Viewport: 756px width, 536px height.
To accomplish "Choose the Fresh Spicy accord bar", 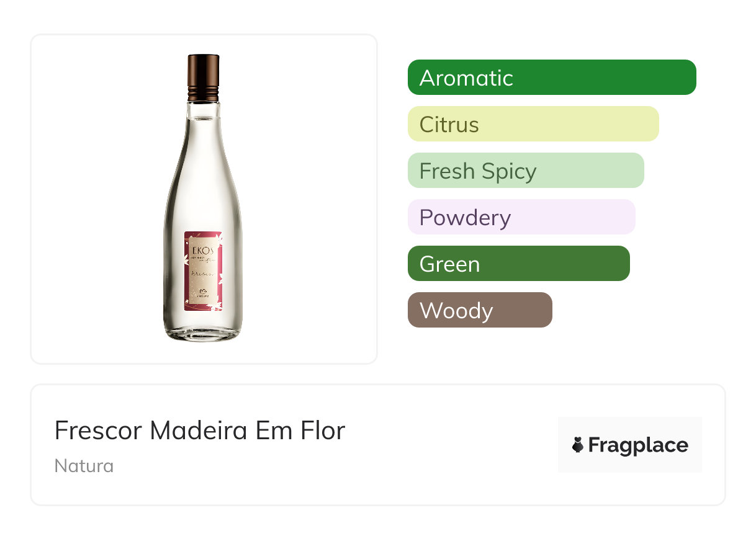I will 525,171.
